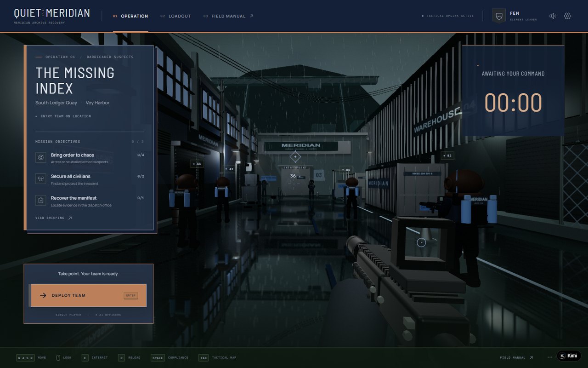Click the Entry Point diamond waypoint
The height and width of the screenshot is (368, 588).
tap(295, 157)
